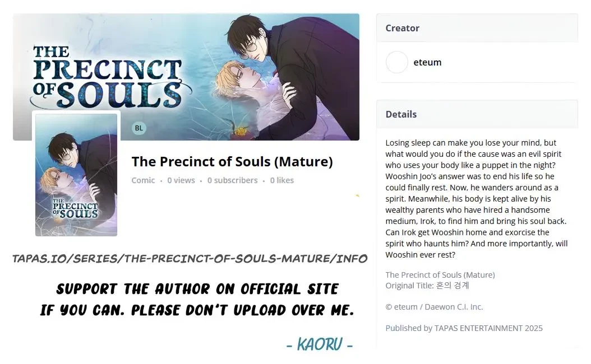Open the eteum creator profile name
Viewport: 591px width, 364px height.
[x=427, y=62]
